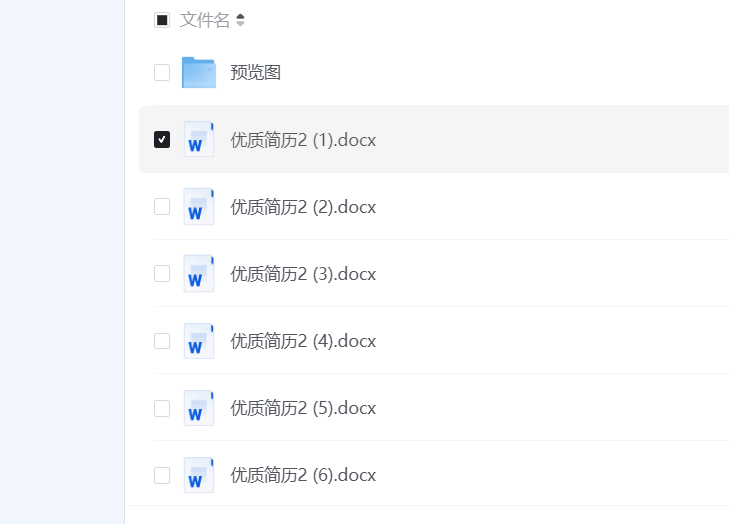
Task: Enable checkbox beside 优质简历2 (4).docx
Action: pos(162,341)
